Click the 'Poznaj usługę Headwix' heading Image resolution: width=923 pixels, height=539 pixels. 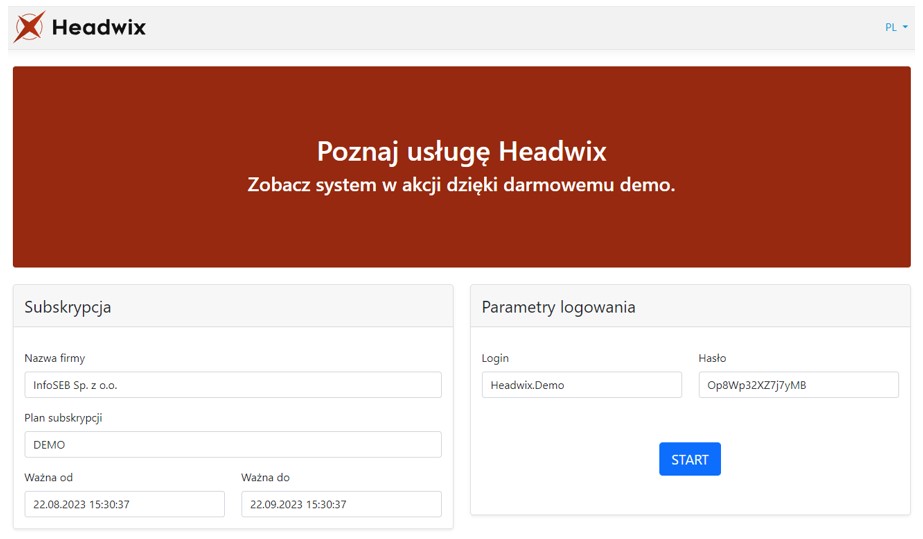(x=462, y=152)
